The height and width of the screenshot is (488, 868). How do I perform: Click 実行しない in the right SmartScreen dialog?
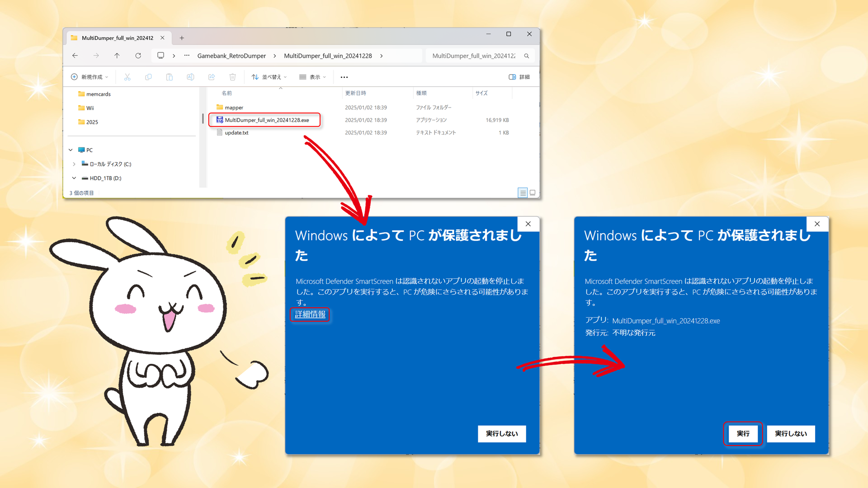pyautogui.click(x=791, y=434)
